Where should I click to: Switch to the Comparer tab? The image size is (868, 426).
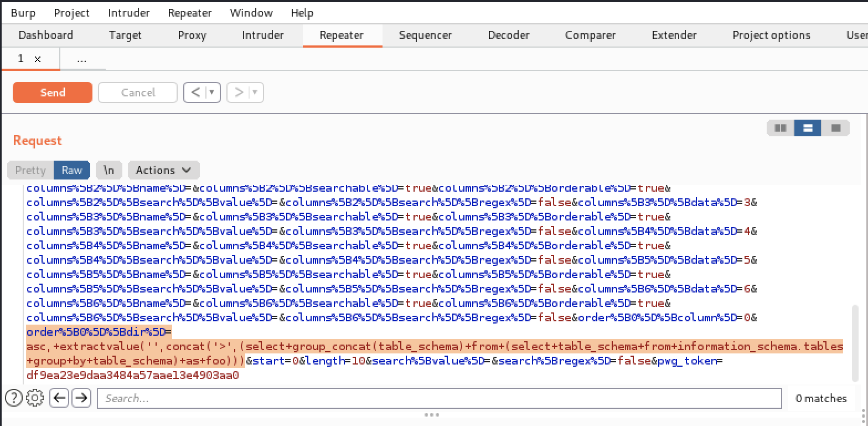pyautogui.click(x=591, y=35)
